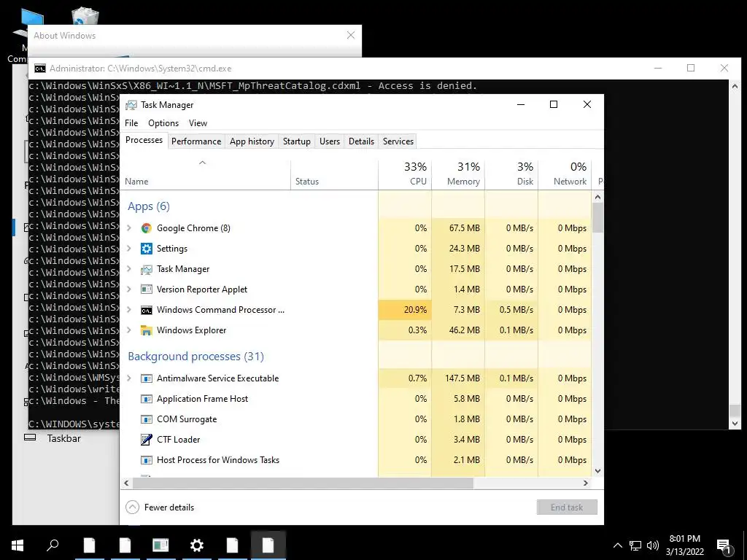Open the View menu in Task Manager

pyautogui.click(x=198, y=123)
